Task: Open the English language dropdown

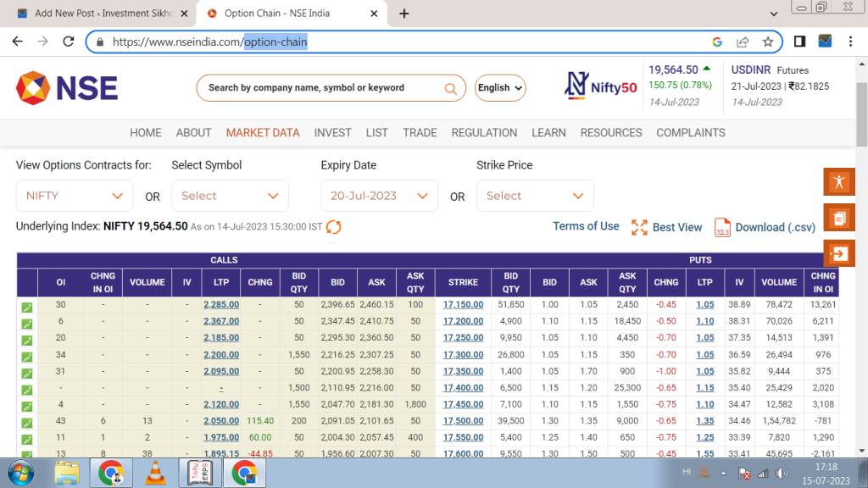Action: click(500, 88)
